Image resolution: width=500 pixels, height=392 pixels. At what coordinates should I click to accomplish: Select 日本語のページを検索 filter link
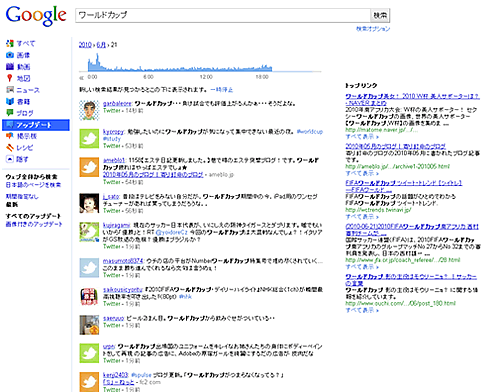pyautogui.click(x=33, y=184)
